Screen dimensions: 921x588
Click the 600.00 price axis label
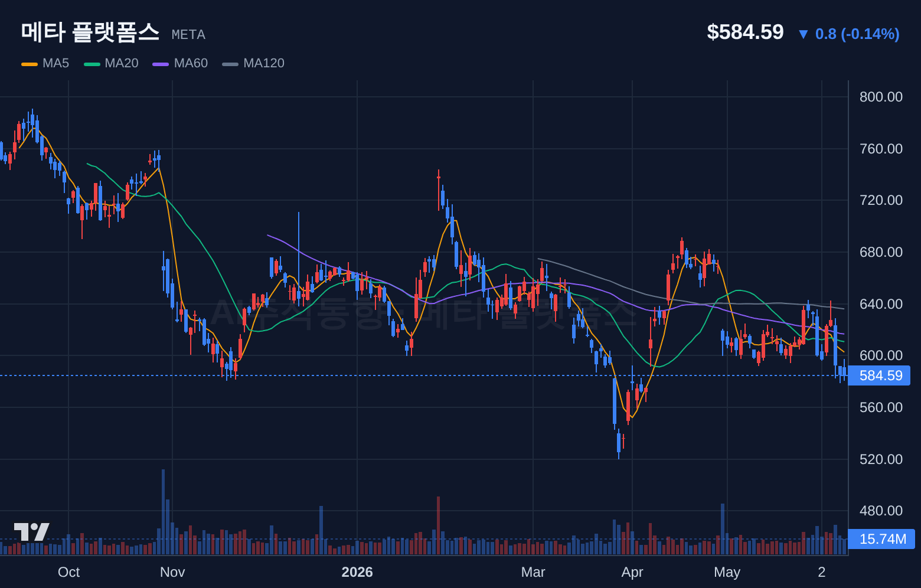click(881, 355)
